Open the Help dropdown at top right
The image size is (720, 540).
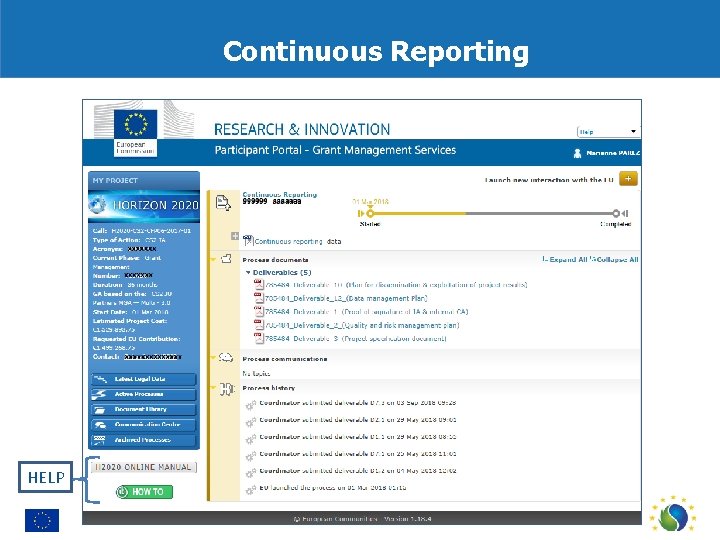click(608, 132)
